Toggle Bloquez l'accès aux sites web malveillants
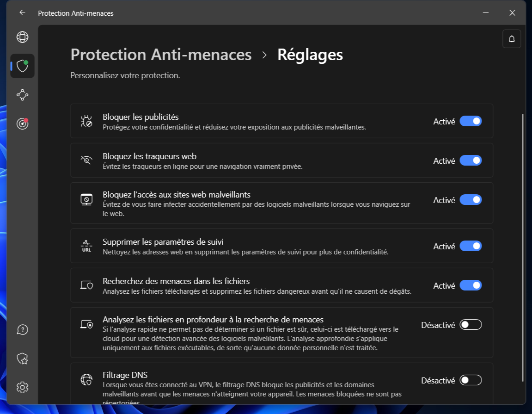 click(471, 200)
